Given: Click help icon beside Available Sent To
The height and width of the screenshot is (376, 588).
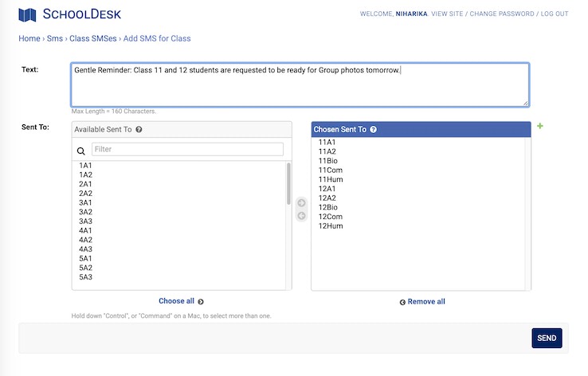Looking at the screenshot, I should point(139,129).
